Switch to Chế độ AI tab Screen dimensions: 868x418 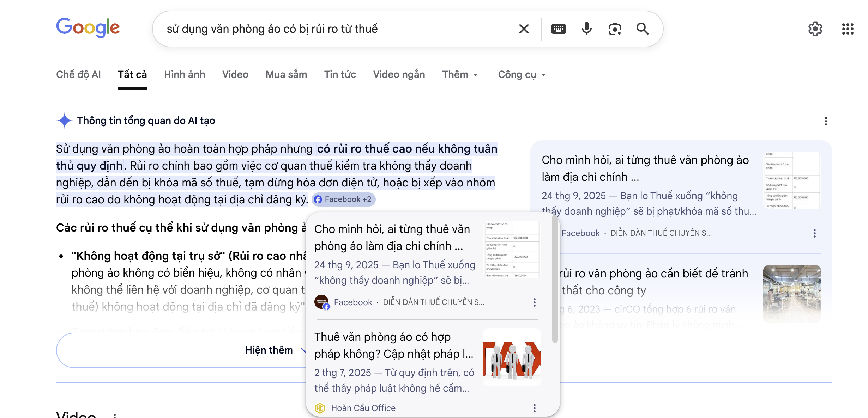tap(78, 75)
